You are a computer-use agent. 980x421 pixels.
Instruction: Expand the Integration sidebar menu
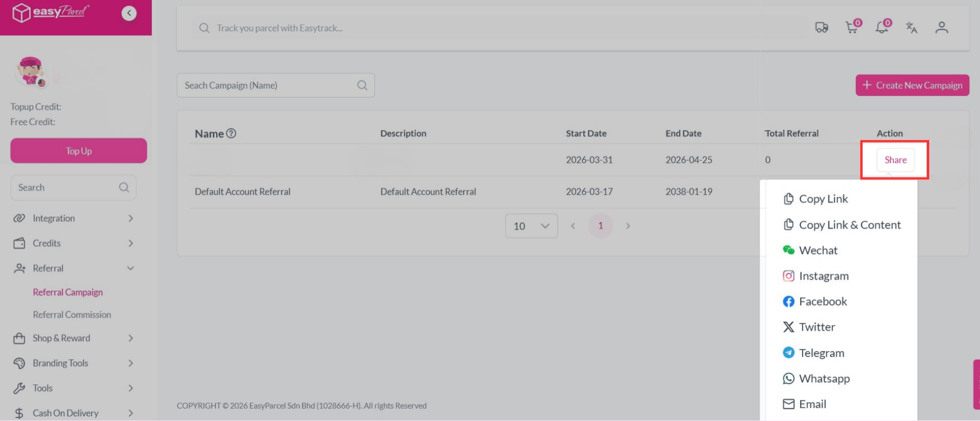click(x=74, y=218)
